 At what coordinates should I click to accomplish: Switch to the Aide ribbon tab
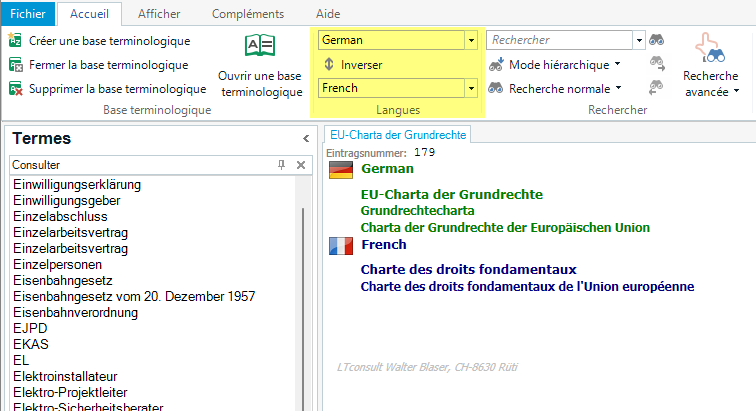tap(328, 14)
